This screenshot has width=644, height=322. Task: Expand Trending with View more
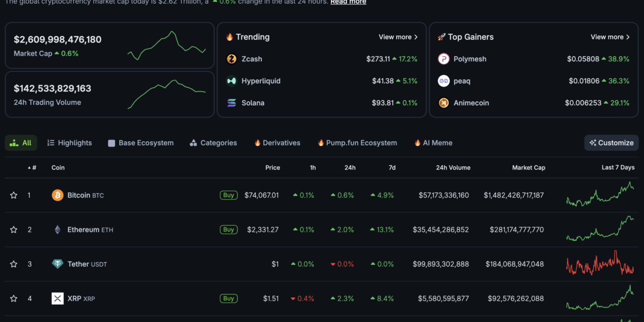pos(398,37)
